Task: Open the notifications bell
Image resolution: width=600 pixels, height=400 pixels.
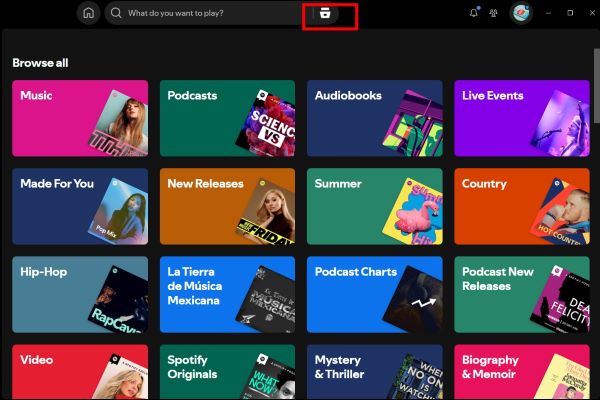Action: tap(474, 13)
